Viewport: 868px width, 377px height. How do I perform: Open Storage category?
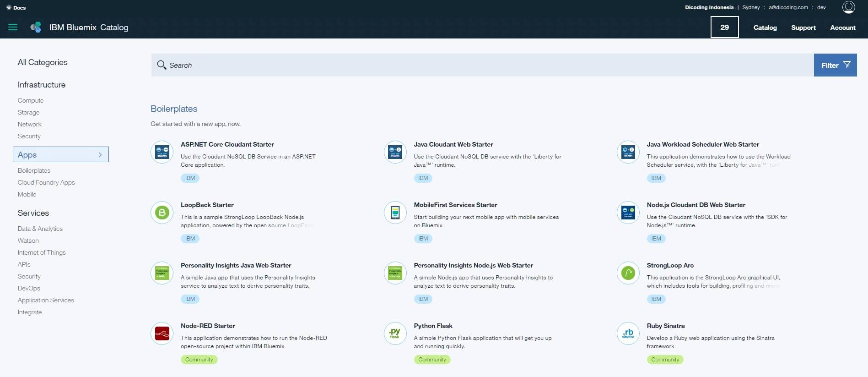click(x=28, y=112)
